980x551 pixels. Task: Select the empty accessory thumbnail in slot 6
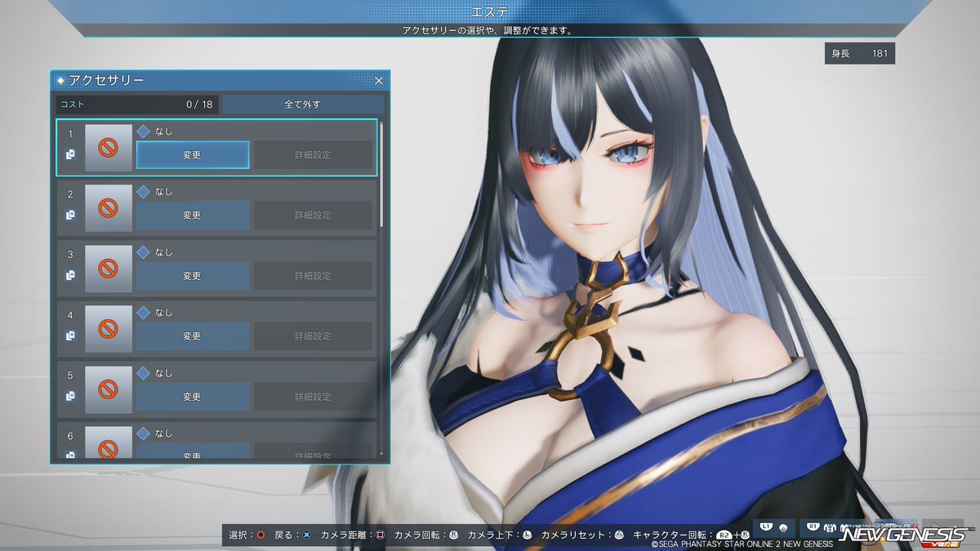[x=109, y=442]
